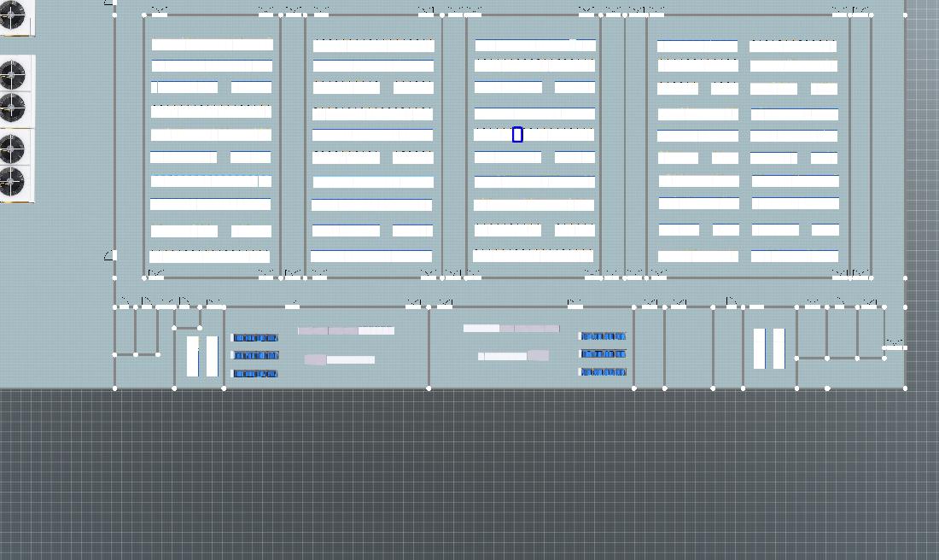939x560 pixels.
Task: Select the topmost cooling fan unit
Action: pos(12,15)
